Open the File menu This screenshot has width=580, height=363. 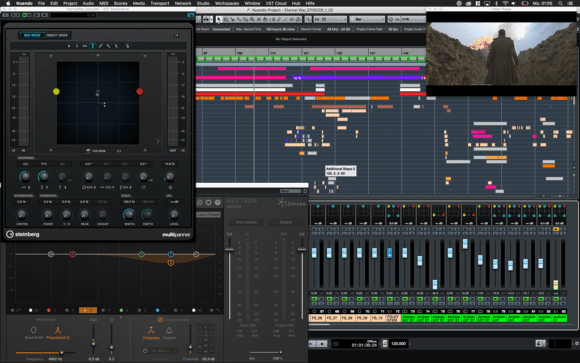[x=41, y=3]
